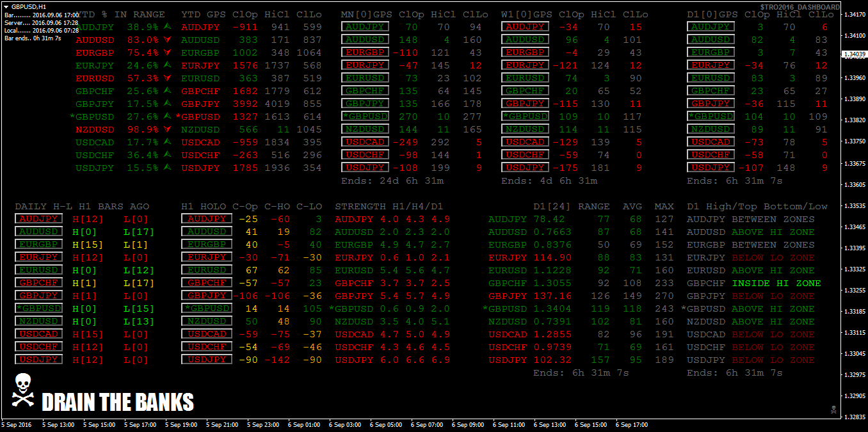Viewport: 868px width, 432px height.
Task: Click the GBPCHF box under DAILY H-L
Action: (38, 283)
